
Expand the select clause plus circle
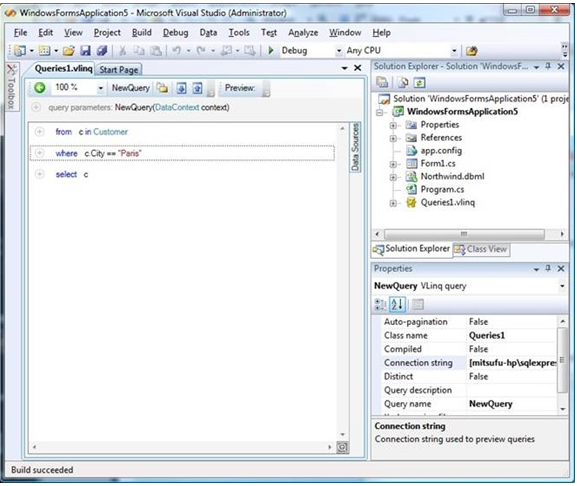click(39, 174)
